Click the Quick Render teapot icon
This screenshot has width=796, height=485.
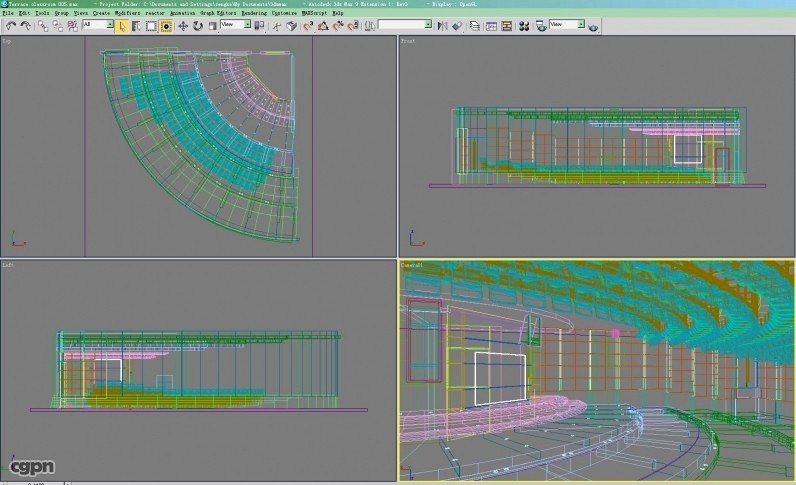[x=593, y=26]
